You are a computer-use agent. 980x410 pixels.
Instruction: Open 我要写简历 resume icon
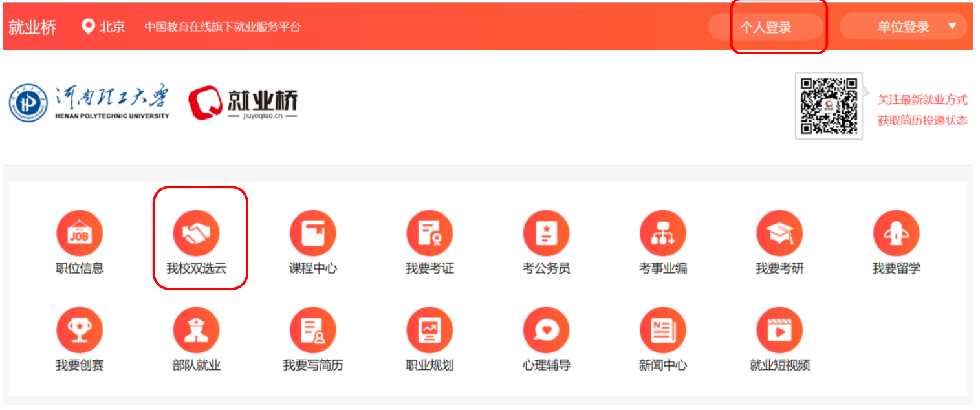pos(313,330)
